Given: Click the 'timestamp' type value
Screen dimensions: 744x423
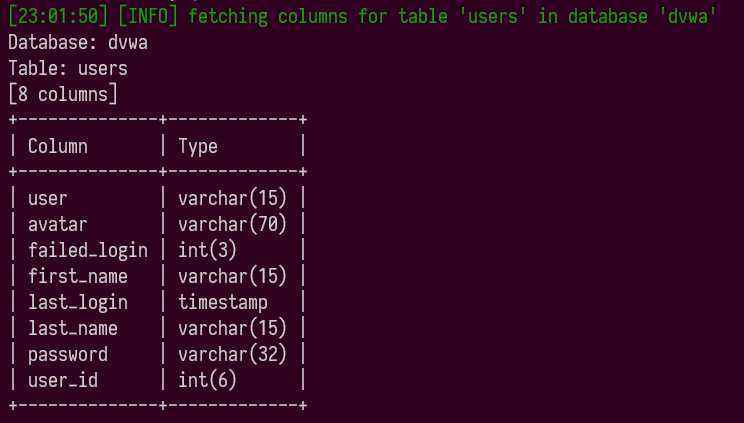Looking at the screenshot, I should (223, 303).
